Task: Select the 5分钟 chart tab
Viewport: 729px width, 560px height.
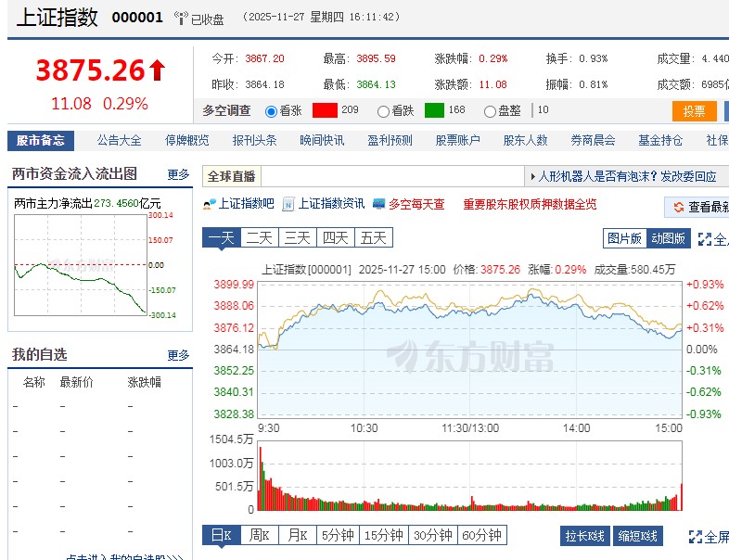Action: click(x=338, y=535)
